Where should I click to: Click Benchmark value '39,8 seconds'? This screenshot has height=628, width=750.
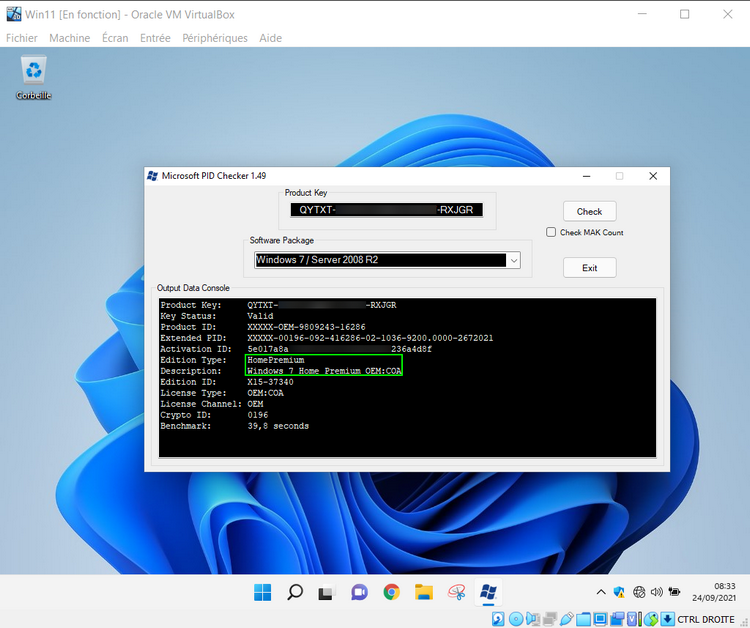pos(278,426)
